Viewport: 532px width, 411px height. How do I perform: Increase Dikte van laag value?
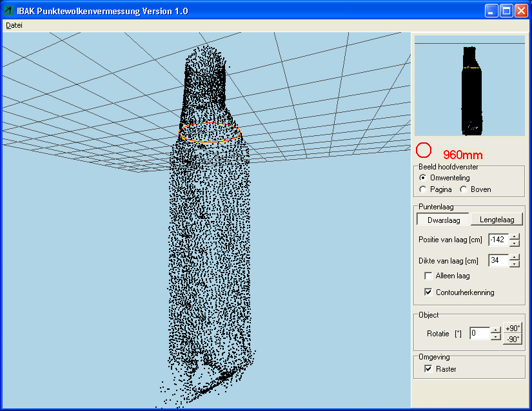point(515,258)
